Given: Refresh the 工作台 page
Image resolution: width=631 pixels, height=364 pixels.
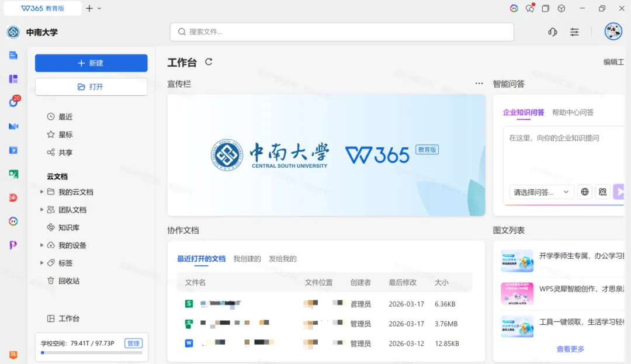Looking at the screenshot, I should pos(209,62).
